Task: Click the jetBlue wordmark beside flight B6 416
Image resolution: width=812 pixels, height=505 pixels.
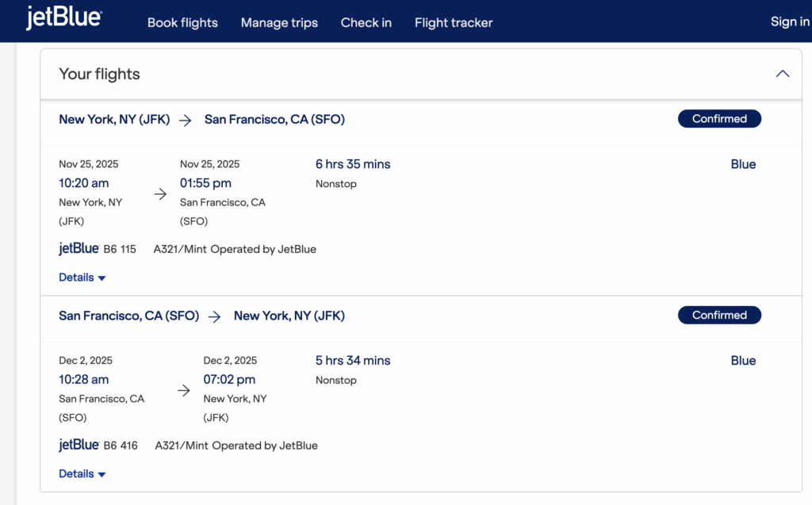Action: point(77,445)
